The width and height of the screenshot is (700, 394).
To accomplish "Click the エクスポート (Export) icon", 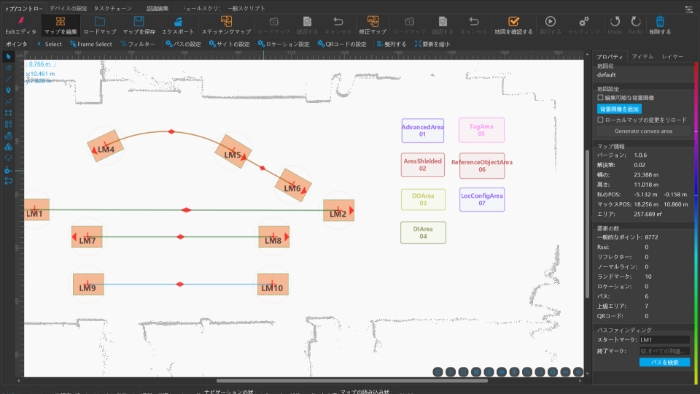I will tap(178, 21).
